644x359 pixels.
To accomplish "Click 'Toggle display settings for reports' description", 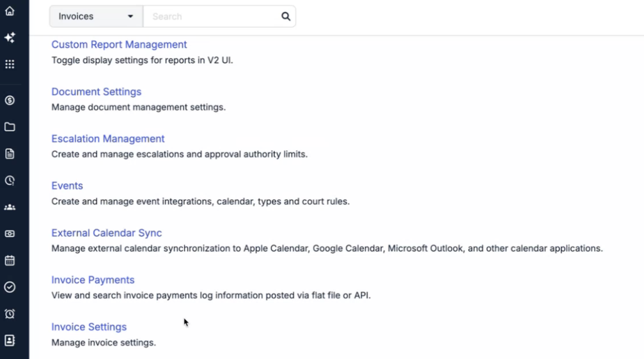I will pyautogui.click(x=142, y=60).
